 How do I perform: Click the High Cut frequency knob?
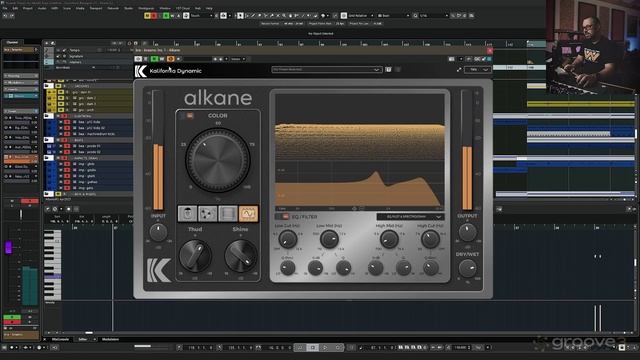click(430, 239)
